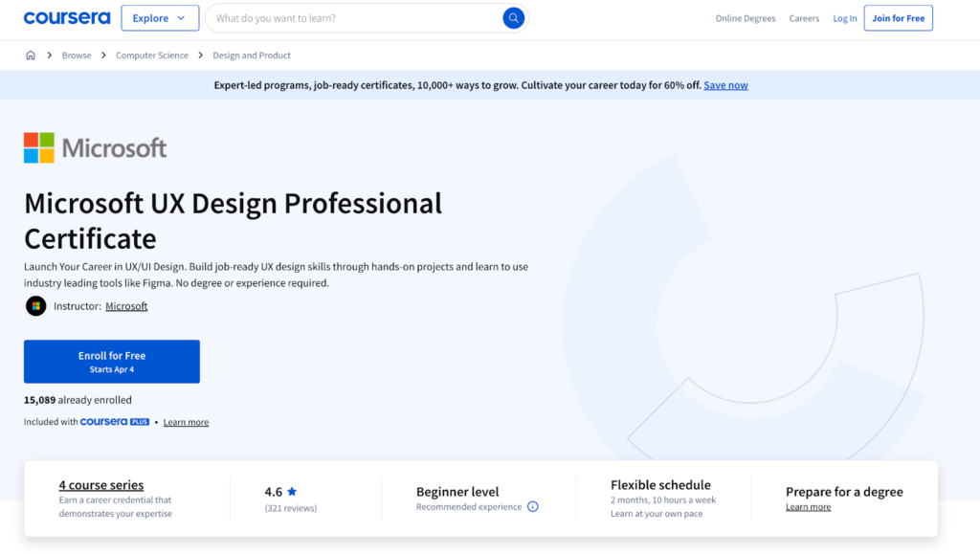The width and height of the screenshot is (980, 554).
Task: Open Computer Science breadcrumb
Action: (152, 55)
